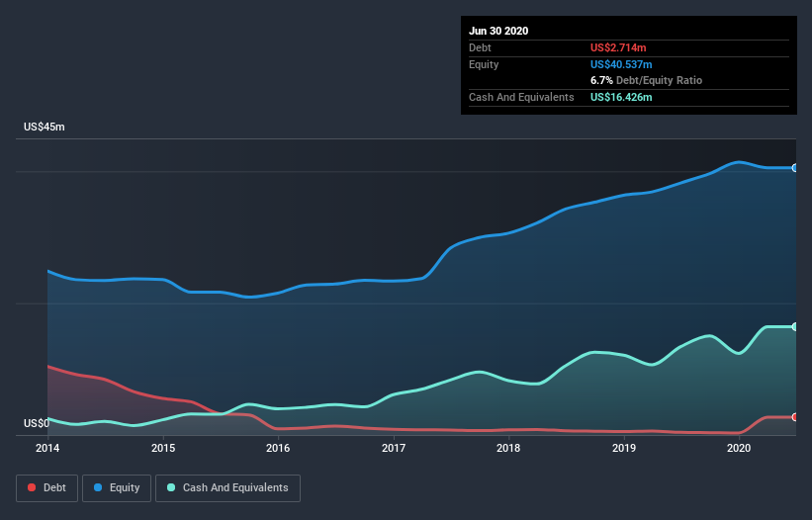Select the Debt end data point
Screen dimensions: 812x520
pyautogui.click(x=795, y=417)
